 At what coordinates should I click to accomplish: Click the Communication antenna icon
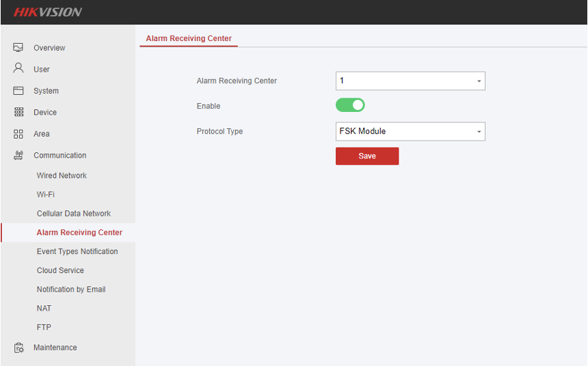18,155
